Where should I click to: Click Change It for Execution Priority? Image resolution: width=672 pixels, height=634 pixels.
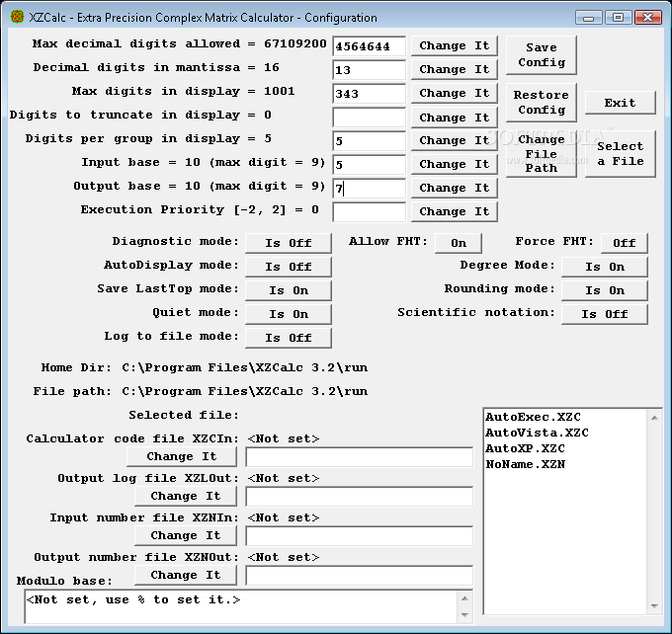454,211
